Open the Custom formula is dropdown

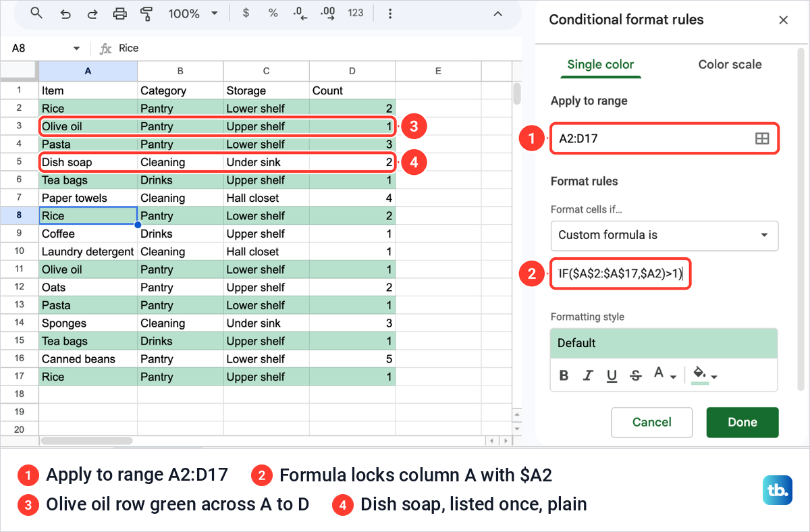pos(665,236)
